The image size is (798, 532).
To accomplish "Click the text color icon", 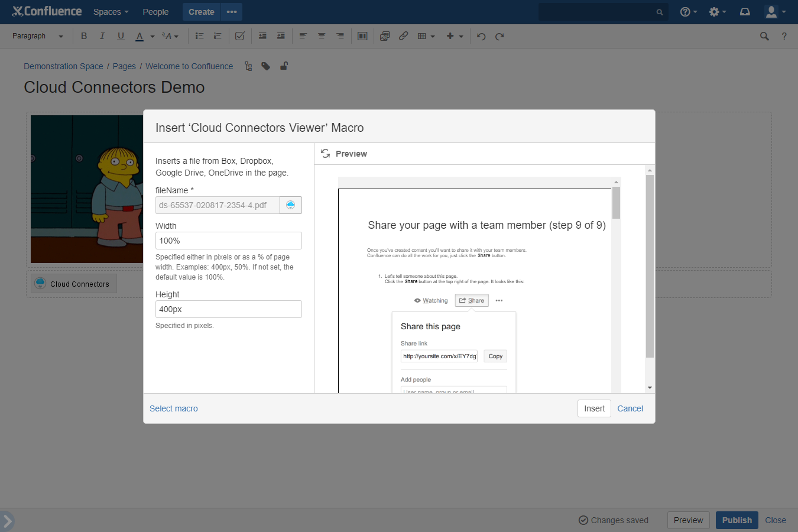I will point(140,36).
